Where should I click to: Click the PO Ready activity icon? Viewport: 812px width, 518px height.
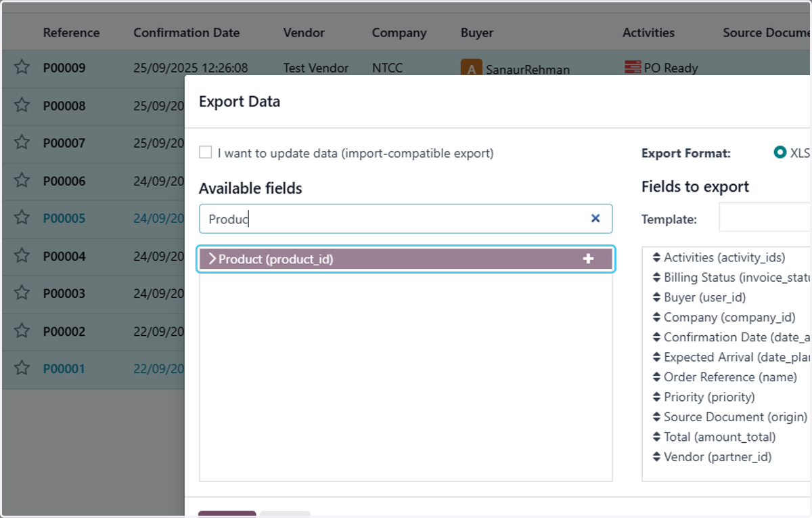tap(633, 67)
